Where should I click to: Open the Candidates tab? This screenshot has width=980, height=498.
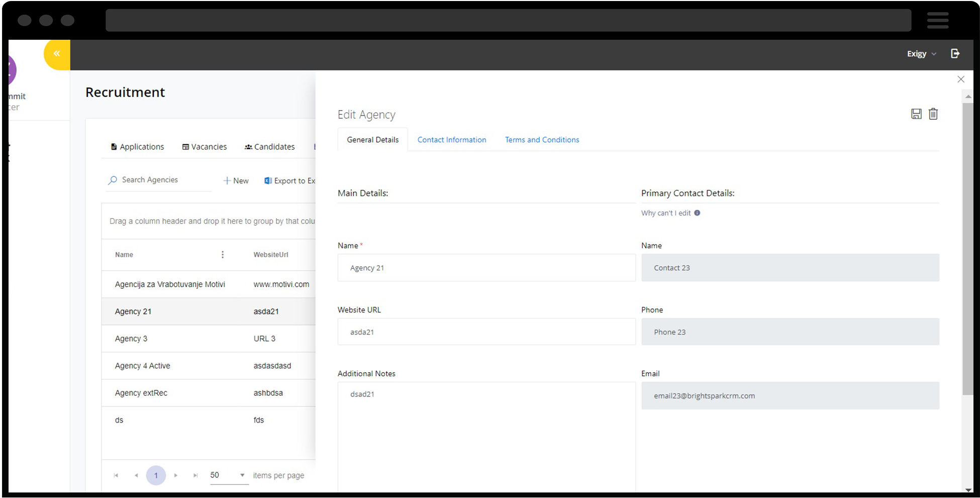[x=270, y=147]
